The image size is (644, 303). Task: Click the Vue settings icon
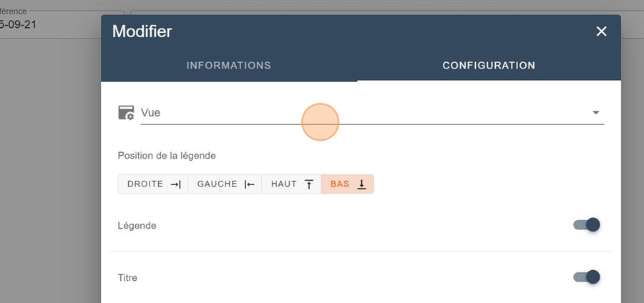126,112
